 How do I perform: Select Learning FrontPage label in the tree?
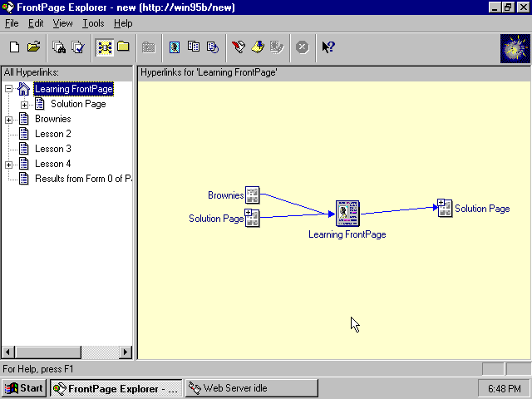pyautogui.click(x=74, y=89)
